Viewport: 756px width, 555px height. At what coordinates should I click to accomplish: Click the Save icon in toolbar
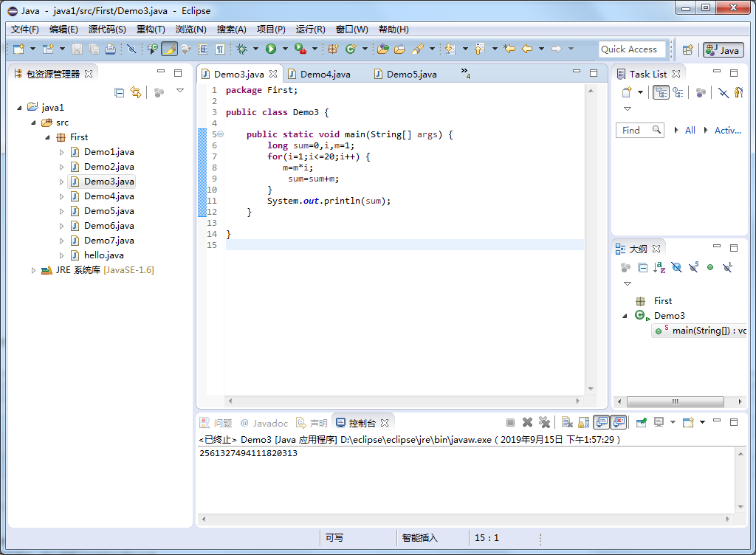pos(77,49)
